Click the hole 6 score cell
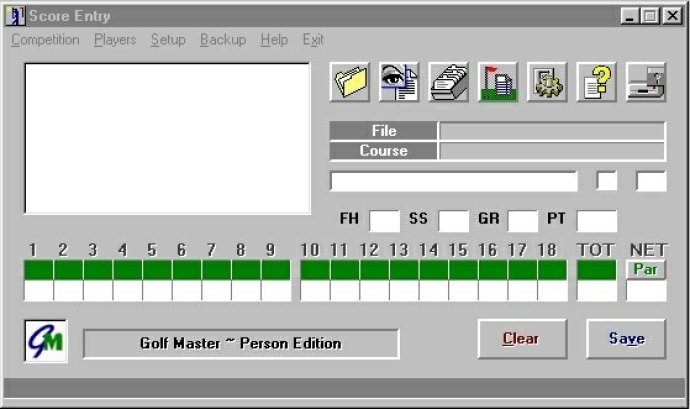The height and width of the screenshot is (409, 690). 187,291
